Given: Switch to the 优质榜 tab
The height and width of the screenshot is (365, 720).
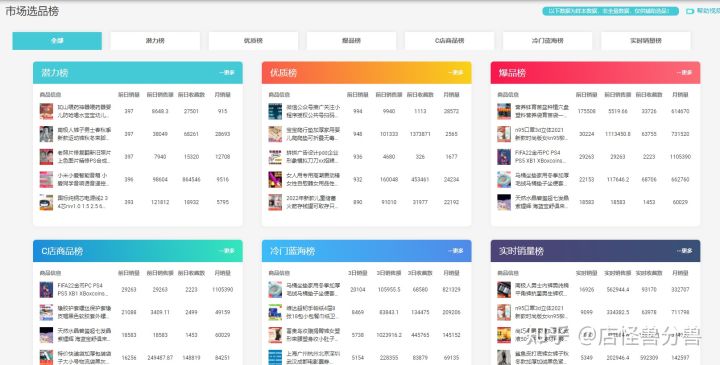Looking at the screenshot, I should coord(253,41).
